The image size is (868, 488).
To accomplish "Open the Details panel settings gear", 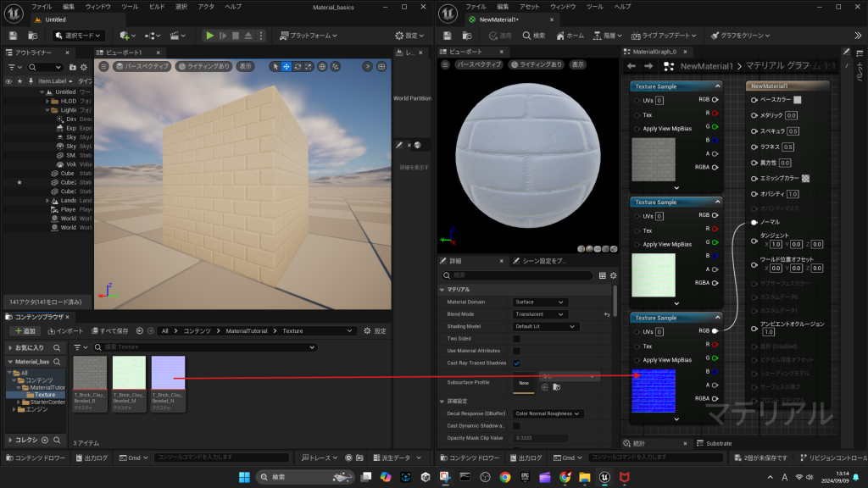I will point(613,275).
